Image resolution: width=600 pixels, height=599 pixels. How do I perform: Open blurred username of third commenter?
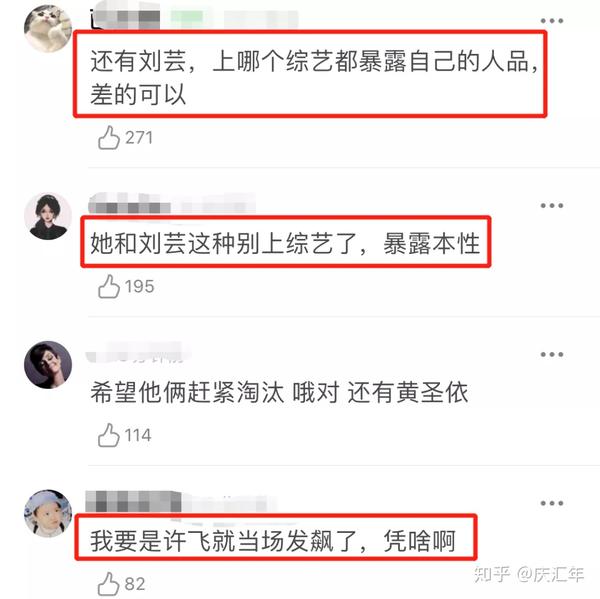point(138,353)
